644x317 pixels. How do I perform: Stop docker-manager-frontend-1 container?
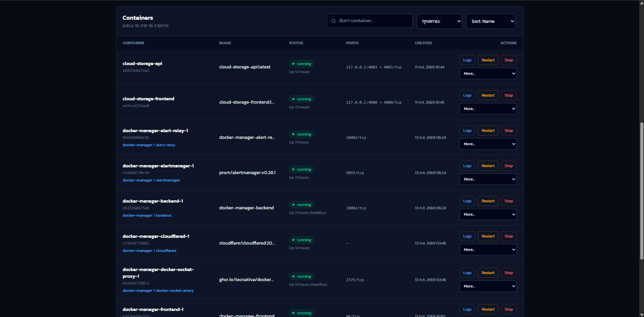[509, 309]
